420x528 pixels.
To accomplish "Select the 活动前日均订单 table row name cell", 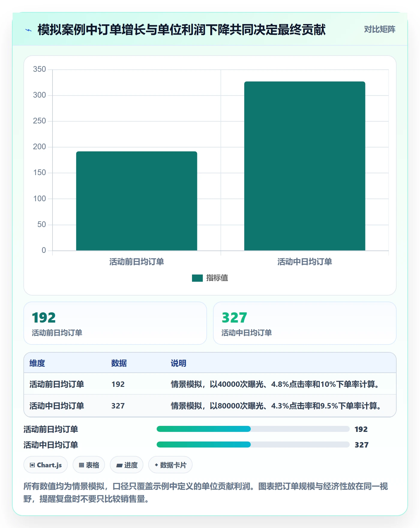I will pyautogui.click(x=57, y=384).
